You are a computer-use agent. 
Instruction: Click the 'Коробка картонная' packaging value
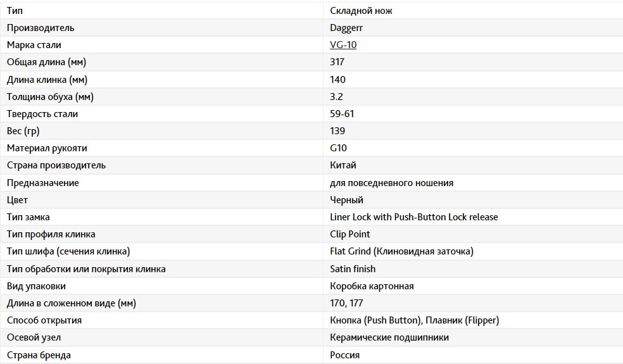coord(372,286)
